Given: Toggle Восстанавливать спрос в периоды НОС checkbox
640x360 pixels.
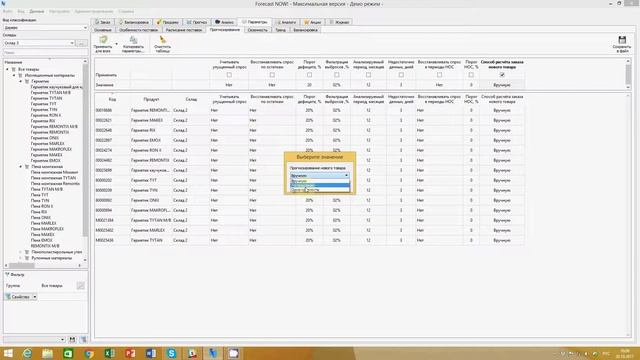Looking at the screenshot, I should (439, 75).
